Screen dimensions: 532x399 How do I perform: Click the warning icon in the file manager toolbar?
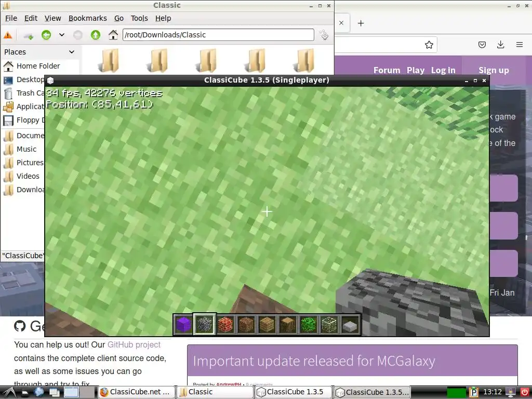[x=8, y=35]
